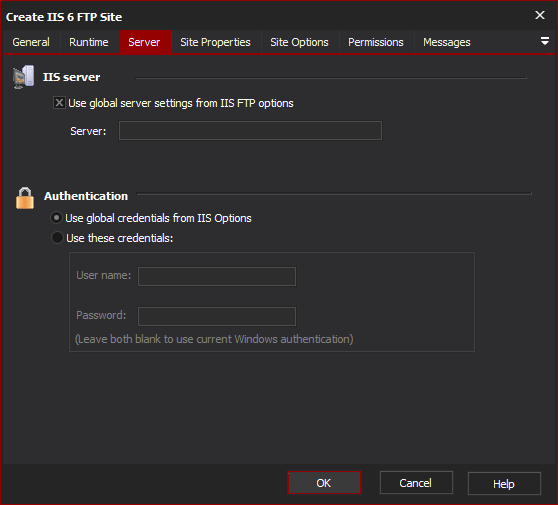Switch to the General tab
The height and width of the screenshot is (505, 558).
(x=31, y=42)
